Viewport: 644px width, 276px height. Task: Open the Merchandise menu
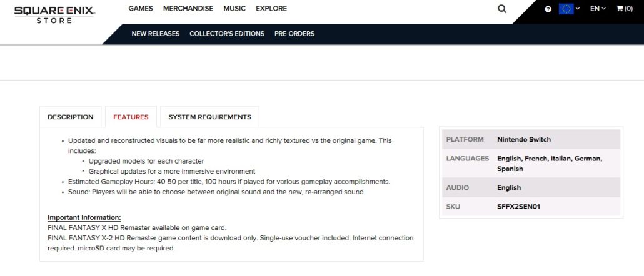[x=188, y=9]
